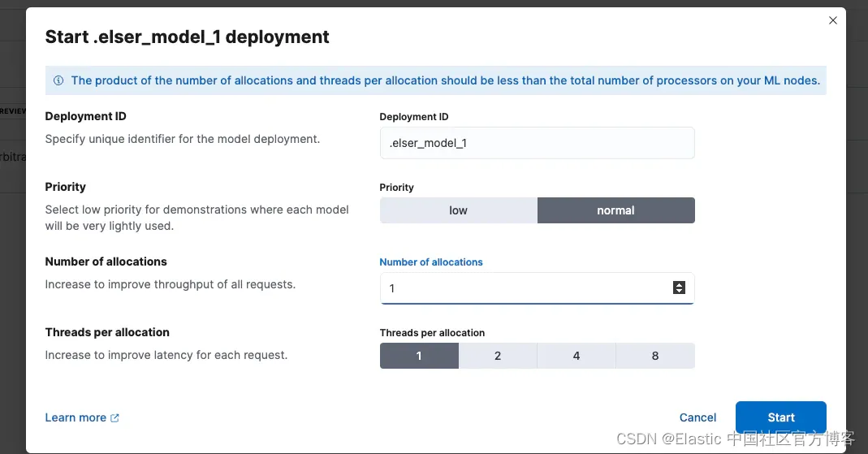
Task: Set priority to normal
Action: (615, 210)
